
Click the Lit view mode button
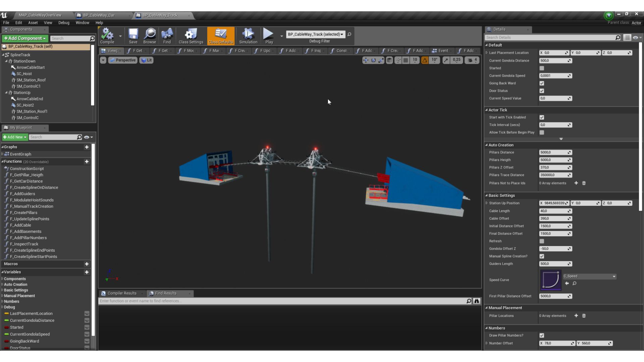[x=146, y=60]
